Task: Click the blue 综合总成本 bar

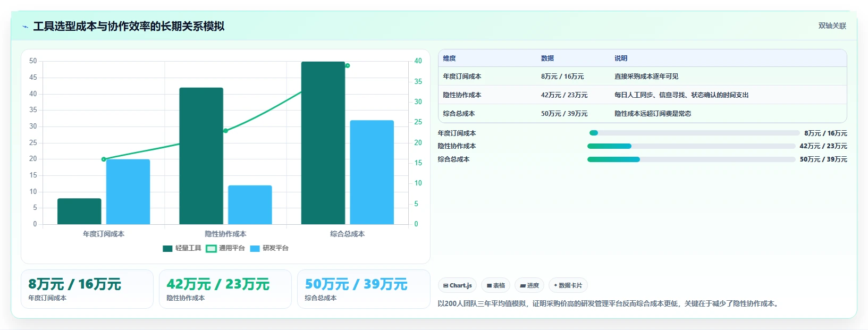Action: 372,172
